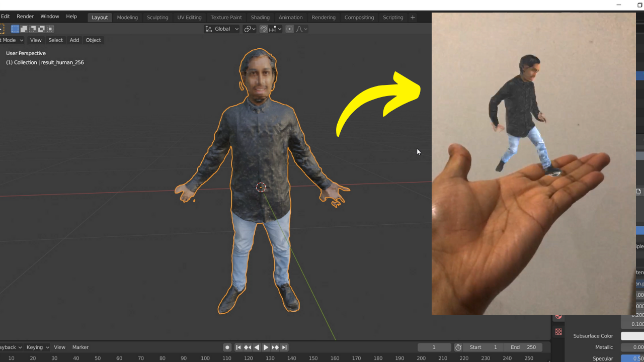This screenshot has height=362, width=644.
Task: Switch to the Shading workspace tab
Action: [x=260, y=17]
